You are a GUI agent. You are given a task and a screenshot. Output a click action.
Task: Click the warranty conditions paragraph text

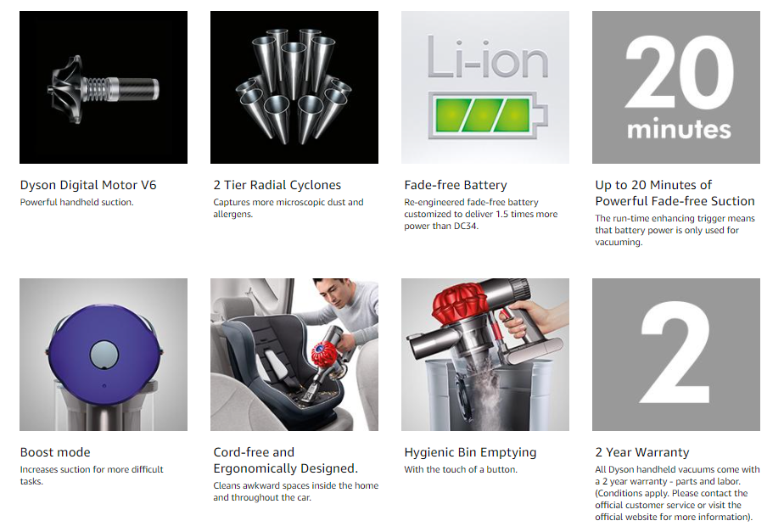click(677, 493)
